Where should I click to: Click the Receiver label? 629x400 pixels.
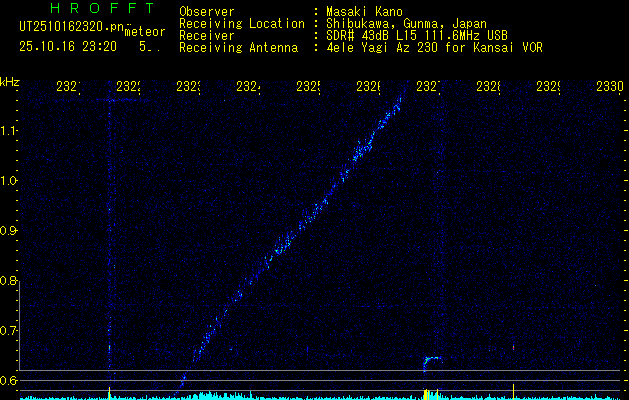[x=207, y=36]
